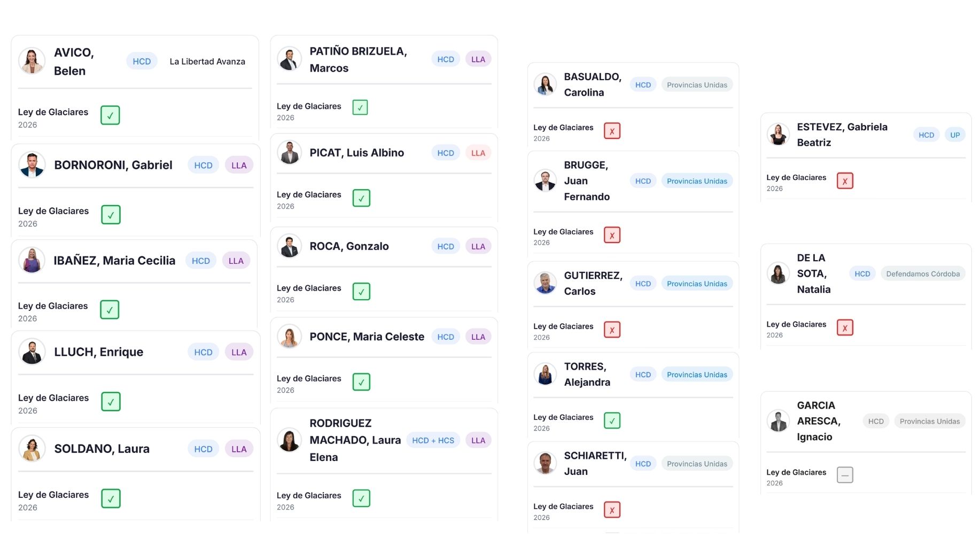Toggle the red X vote for SCHIARETTI, Juan
980x547 pixels.
(612, 510)
